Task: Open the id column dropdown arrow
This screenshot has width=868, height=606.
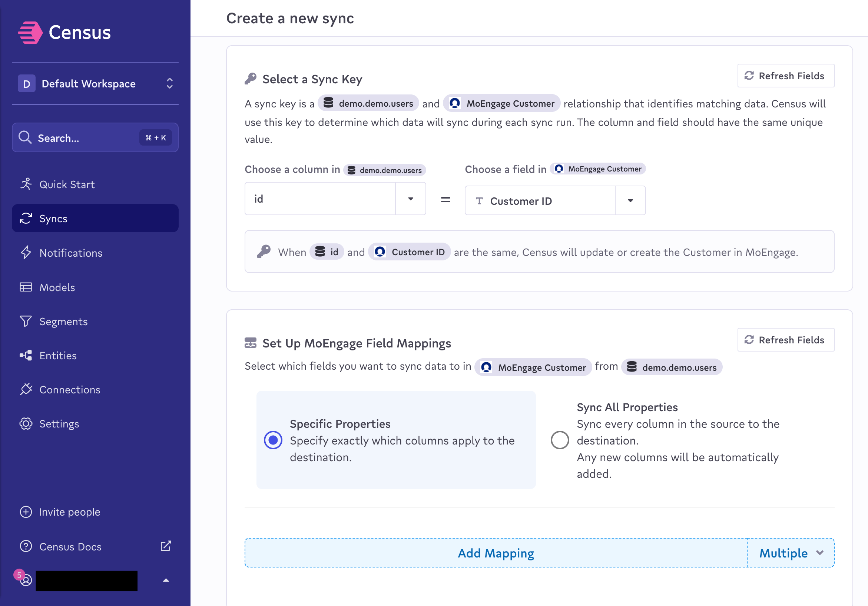Action: pos(411,199)
